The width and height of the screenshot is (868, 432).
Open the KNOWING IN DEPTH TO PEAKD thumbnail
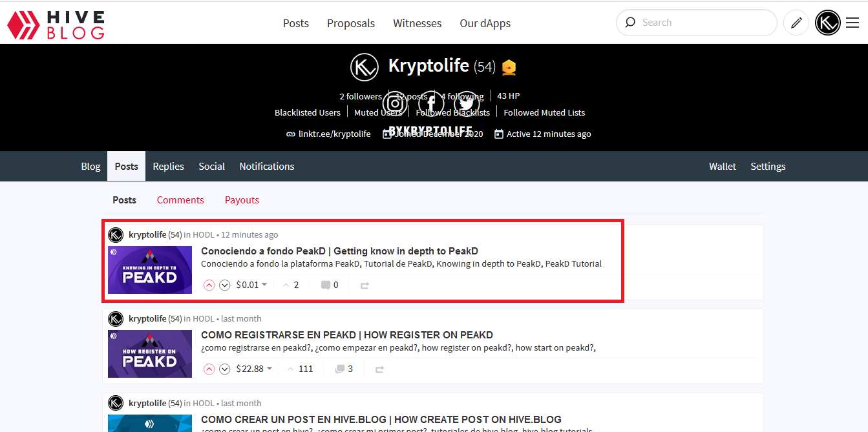tap(150, 270)
